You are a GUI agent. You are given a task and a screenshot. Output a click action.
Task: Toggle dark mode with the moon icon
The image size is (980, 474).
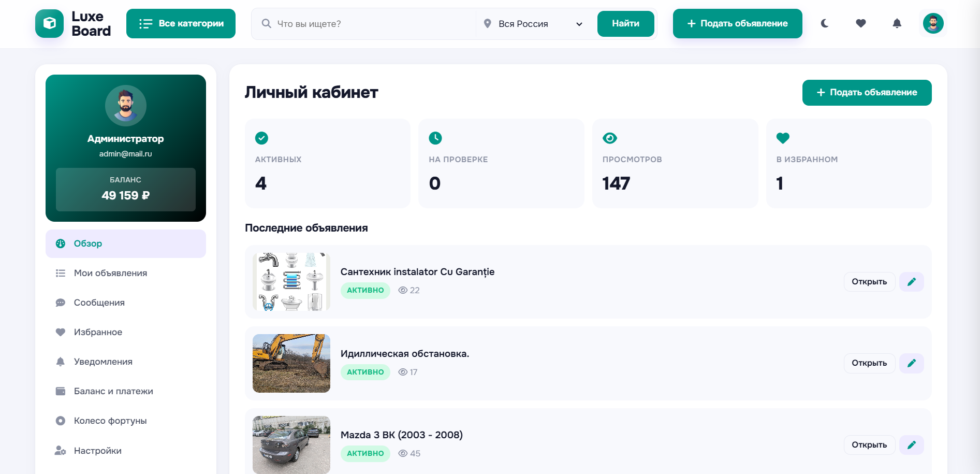[825, 23]
